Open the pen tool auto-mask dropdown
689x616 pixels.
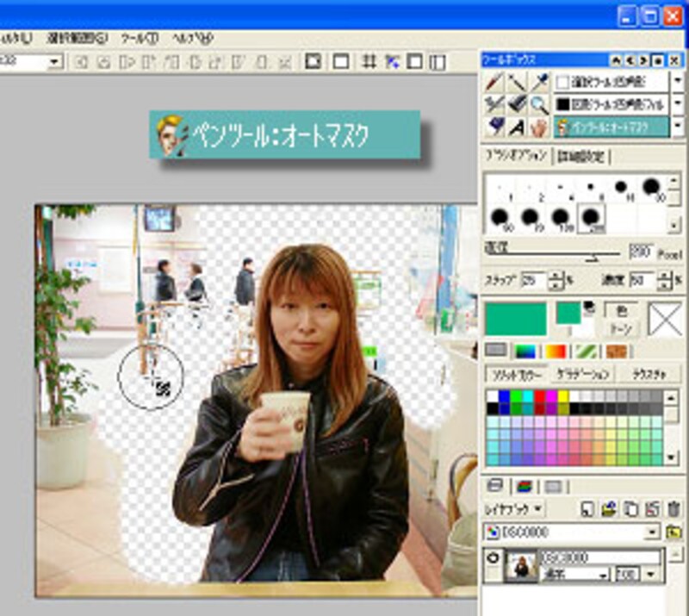678,127
